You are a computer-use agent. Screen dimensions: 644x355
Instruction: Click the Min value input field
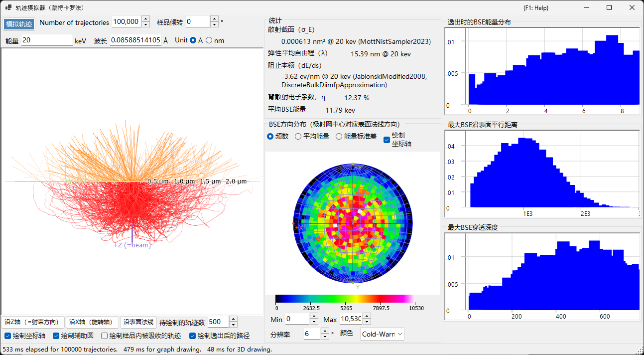[297, 319]
